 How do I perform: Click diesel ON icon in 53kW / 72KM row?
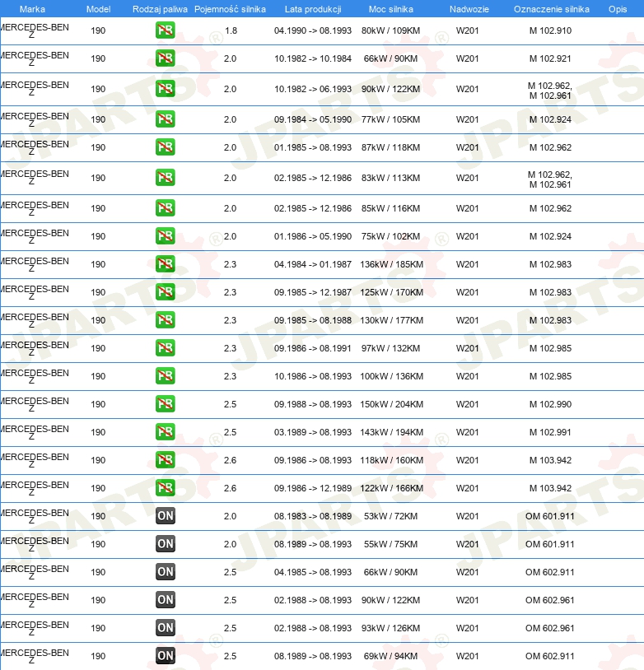coord(165,516)
